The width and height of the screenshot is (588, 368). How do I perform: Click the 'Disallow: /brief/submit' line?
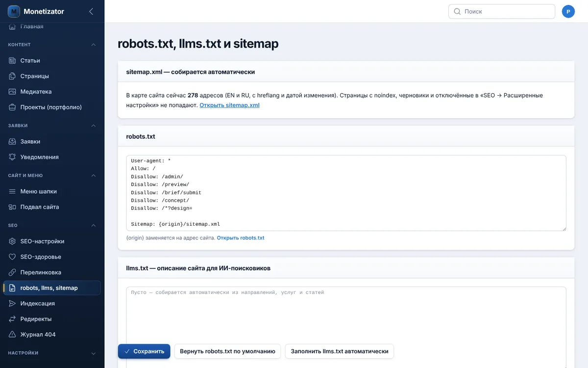tap(166, 192)
